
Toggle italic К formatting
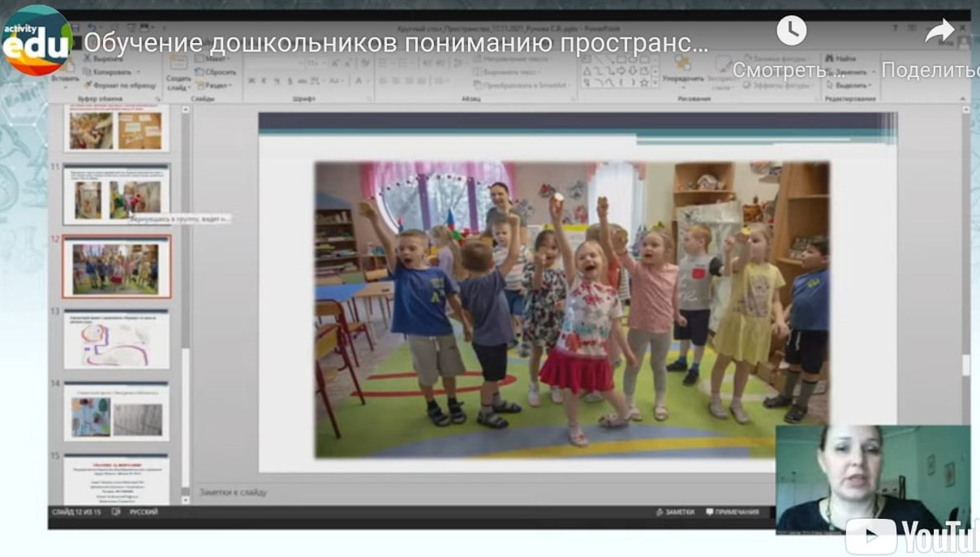pyautogui.click(x=264, y=81)
